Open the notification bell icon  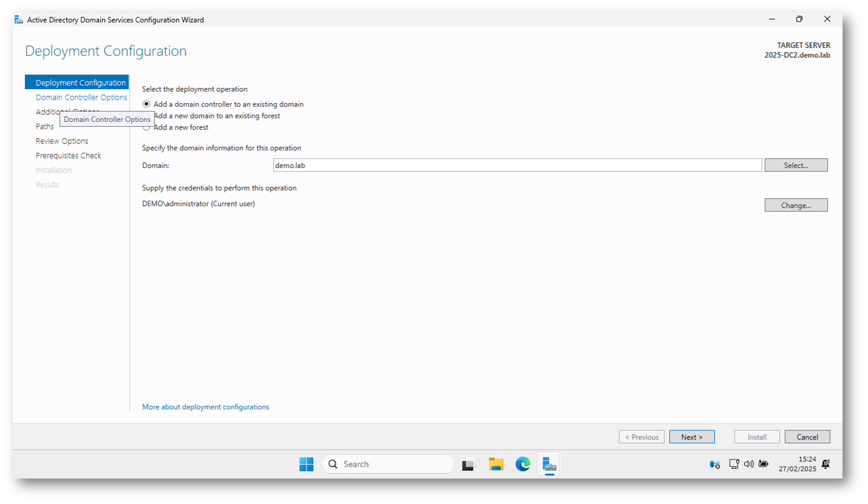(826, 464)
